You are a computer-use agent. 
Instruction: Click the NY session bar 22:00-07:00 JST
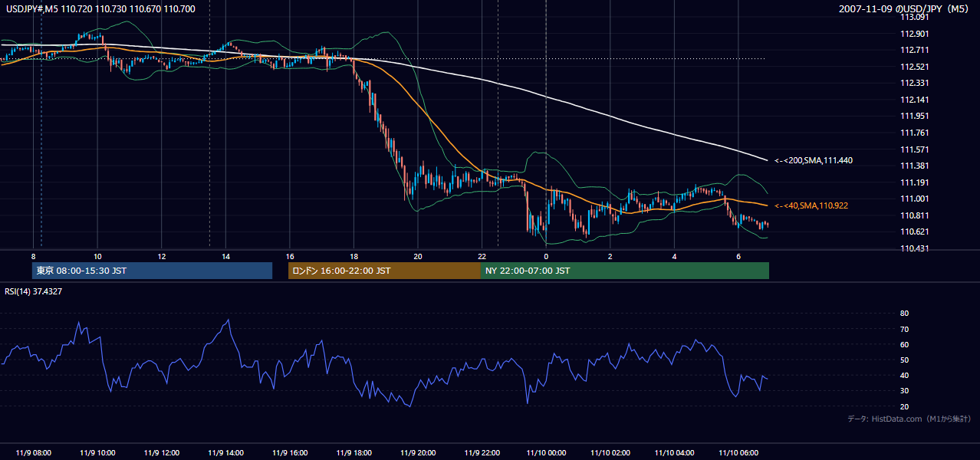click(x=625, y=271)
